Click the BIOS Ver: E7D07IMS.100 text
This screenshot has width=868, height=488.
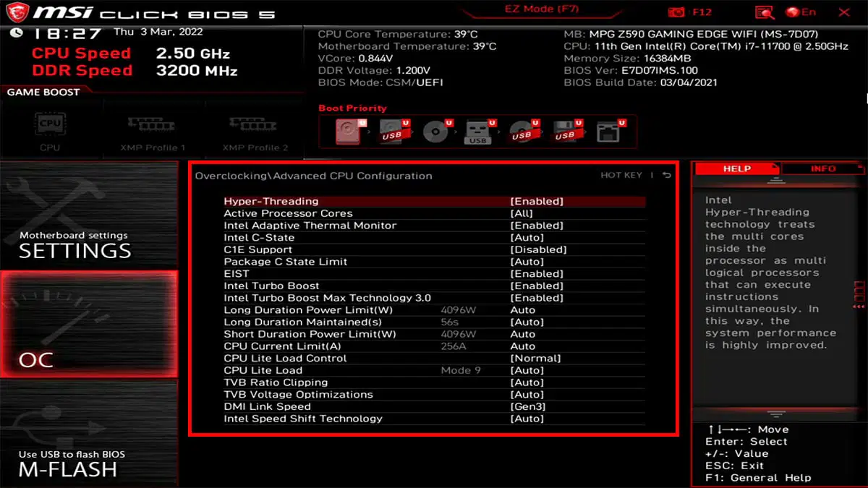click(631, 70)
